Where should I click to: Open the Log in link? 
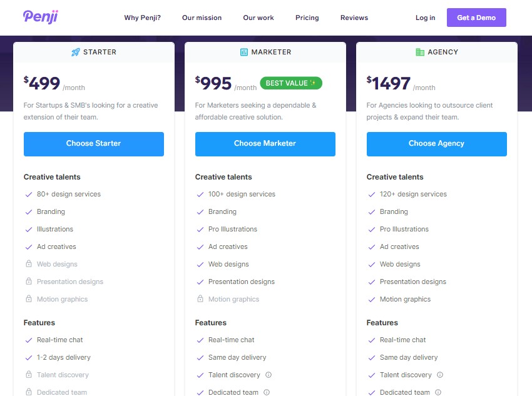tap(425, 18)
